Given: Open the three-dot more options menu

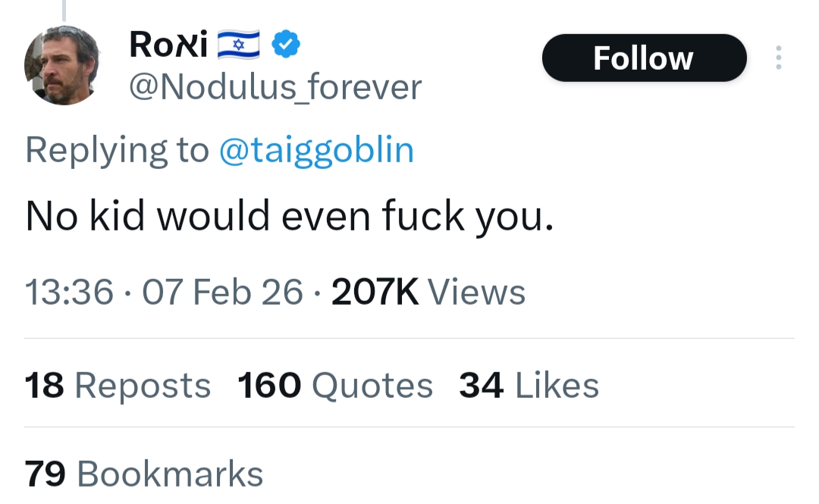Looking at the screenshot, I should coord(778,58).
